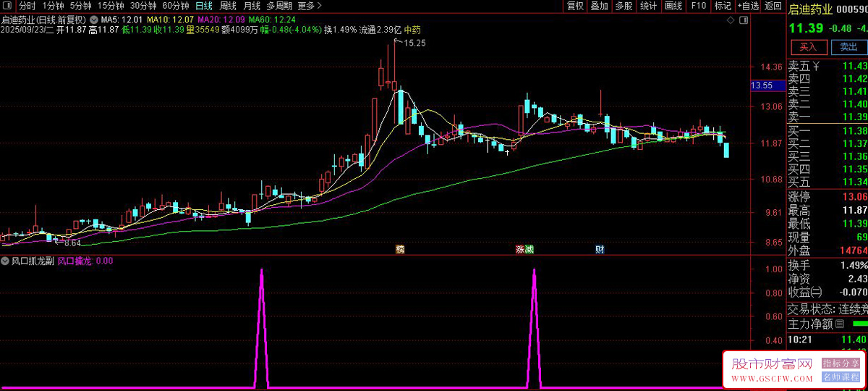
Task: Click the 买入 buy button
Action: pyautogui.click(x=808, y=47)
